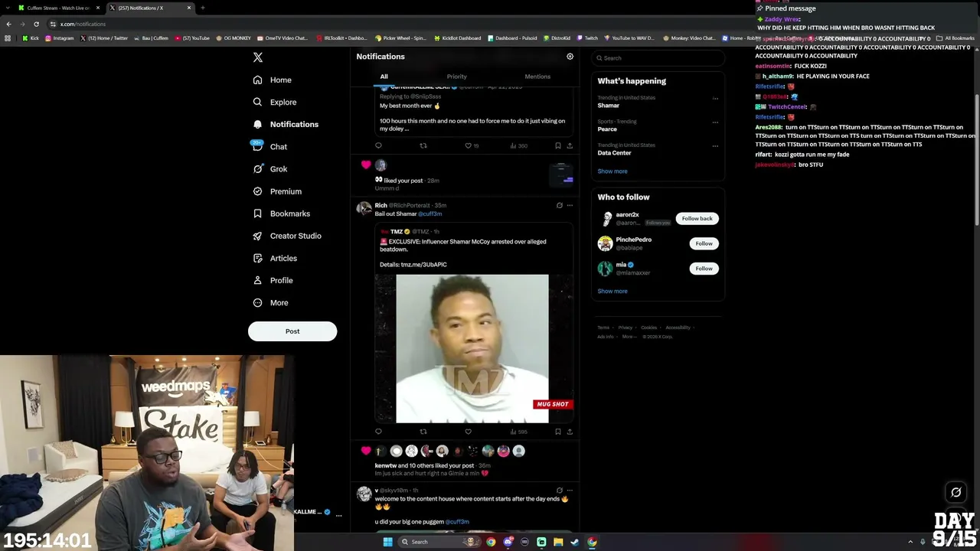The height and width of the screenshot is (551, 980).
Task: Click Grok icon on v's post
Action: 559,491
